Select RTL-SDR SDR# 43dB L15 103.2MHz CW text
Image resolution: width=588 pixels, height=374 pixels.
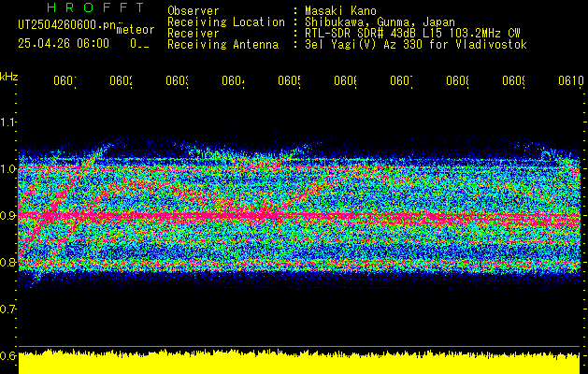(412, 34)
